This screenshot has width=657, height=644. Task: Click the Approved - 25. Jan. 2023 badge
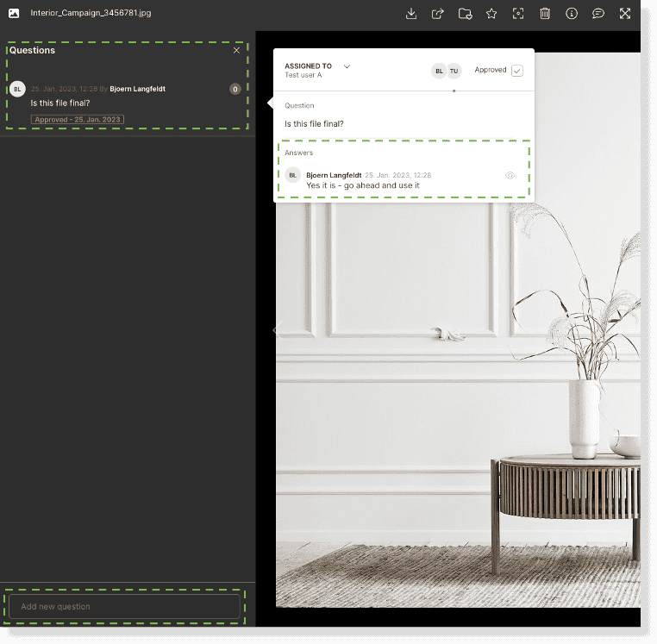(x=78, y=120)
